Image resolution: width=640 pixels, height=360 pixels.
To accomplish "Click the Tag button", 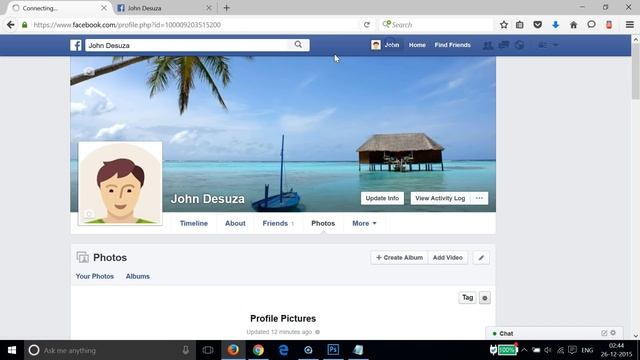I will pos(467,298).
